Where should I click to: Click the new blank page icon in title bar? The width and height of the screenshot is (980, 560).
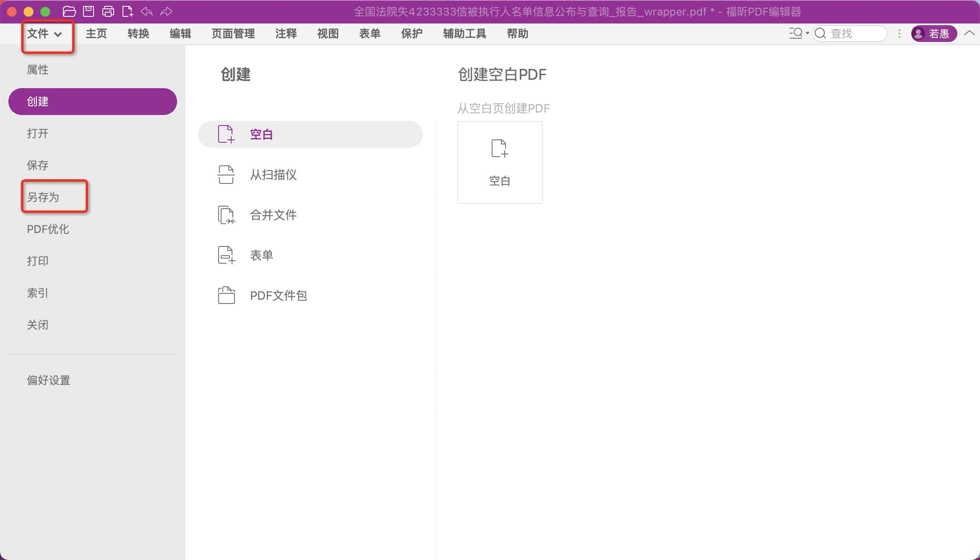[x=128, y=11]
